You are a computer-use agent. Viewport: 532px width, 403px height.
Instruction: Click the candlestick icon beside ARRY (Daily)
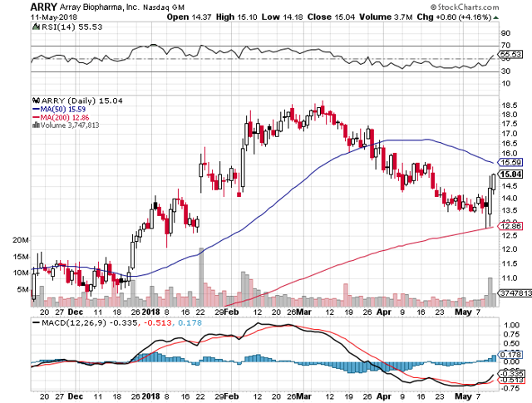point(36,101)
